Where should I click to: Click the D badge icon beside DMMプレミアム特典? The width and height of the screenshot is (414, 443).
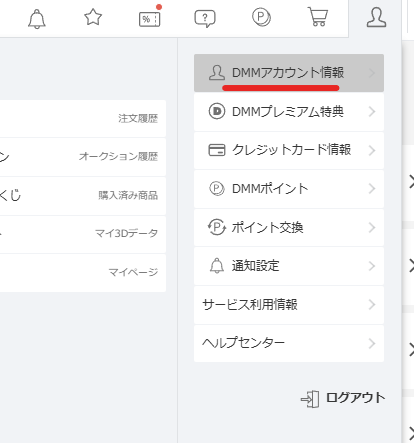[x=217, y=111]
